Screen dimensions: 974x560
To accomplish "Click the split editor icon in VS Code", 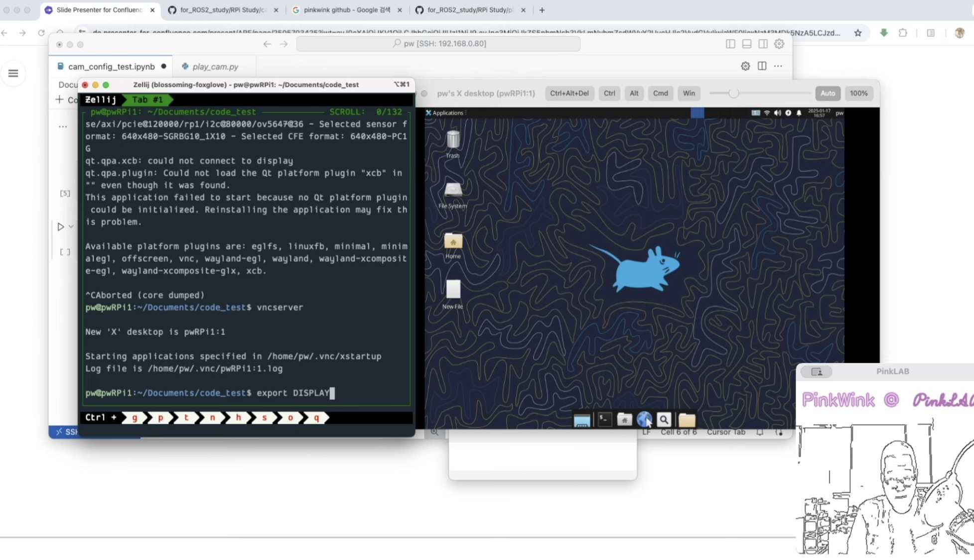I will pos(762,66).
